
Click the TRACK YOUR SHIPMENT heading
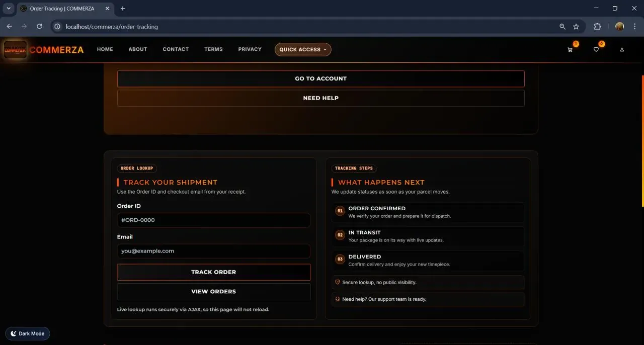click(x=171, y=183)
